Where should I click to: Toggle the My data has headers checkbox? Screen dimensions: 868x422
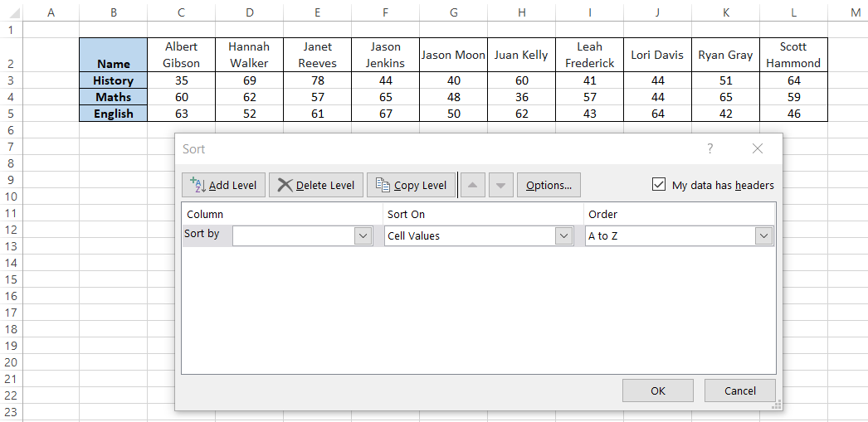[659, 185]
